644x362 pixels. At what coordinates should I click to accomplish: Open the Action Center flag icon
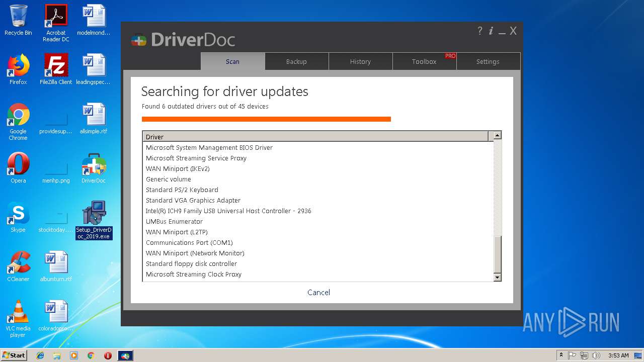point(572,355)
